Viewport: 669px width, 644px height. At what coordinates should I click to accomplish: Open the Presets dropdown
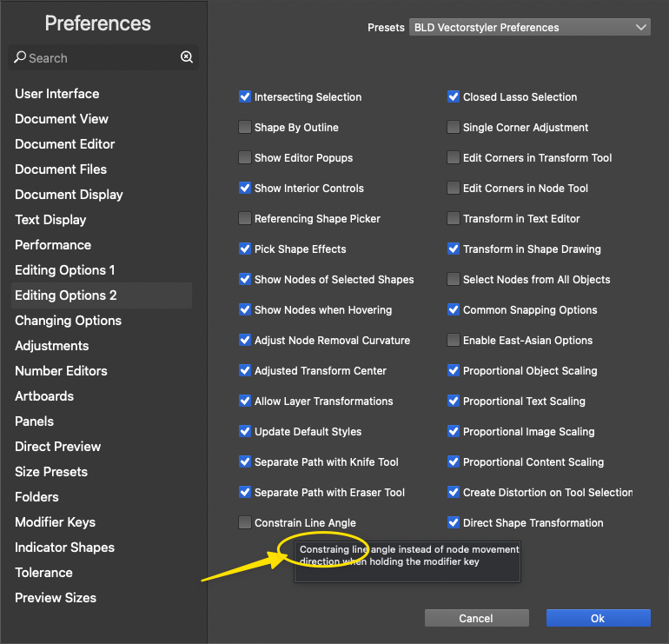coord(529,28)
